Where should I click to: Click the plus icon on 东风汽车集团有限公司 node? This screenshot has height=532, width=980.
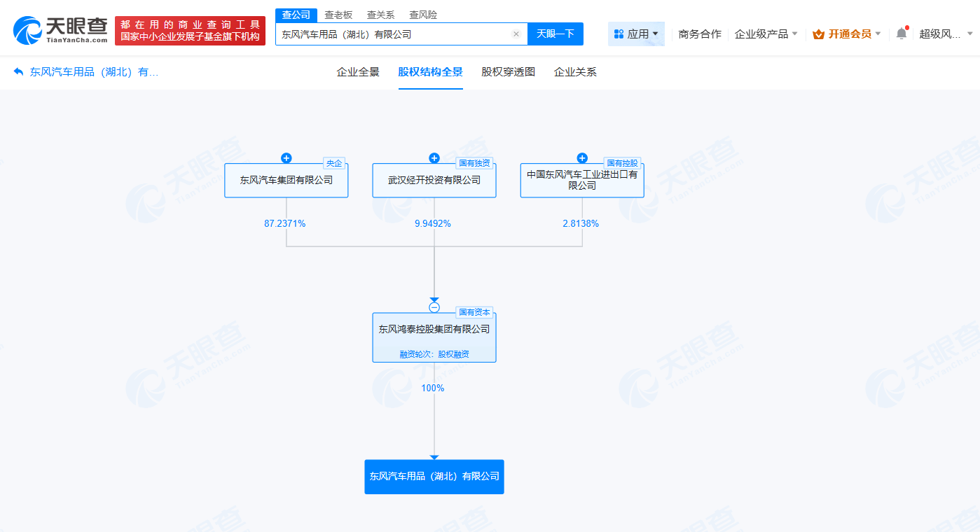click(x=287, y=157)
